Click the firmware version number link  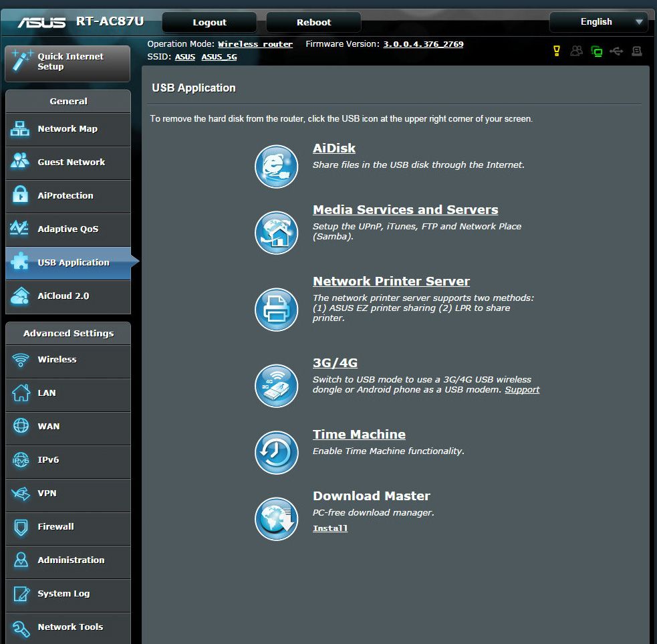[x=423, y=44]
